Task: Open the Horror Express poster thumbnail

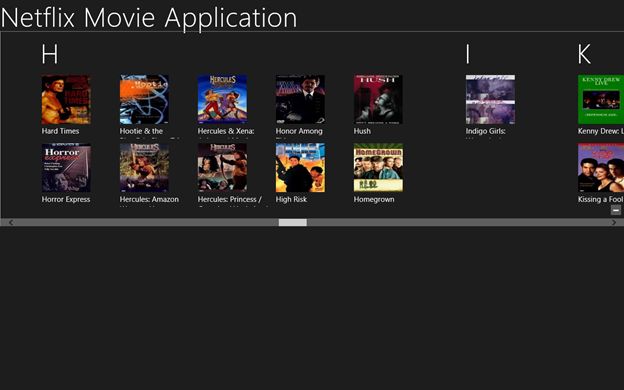Action: tap(66, 168)
